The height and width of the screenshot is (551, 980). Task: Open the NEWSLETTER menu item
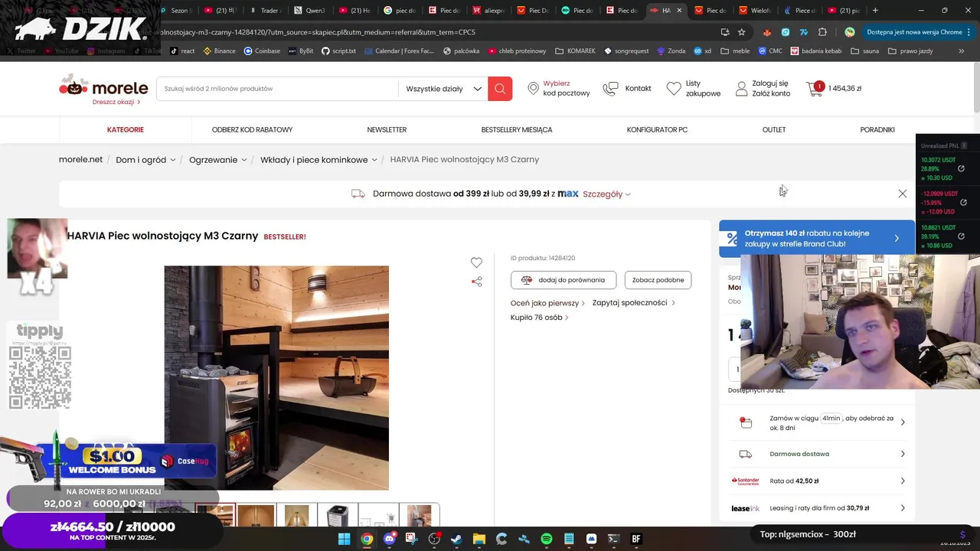point(387,130)
